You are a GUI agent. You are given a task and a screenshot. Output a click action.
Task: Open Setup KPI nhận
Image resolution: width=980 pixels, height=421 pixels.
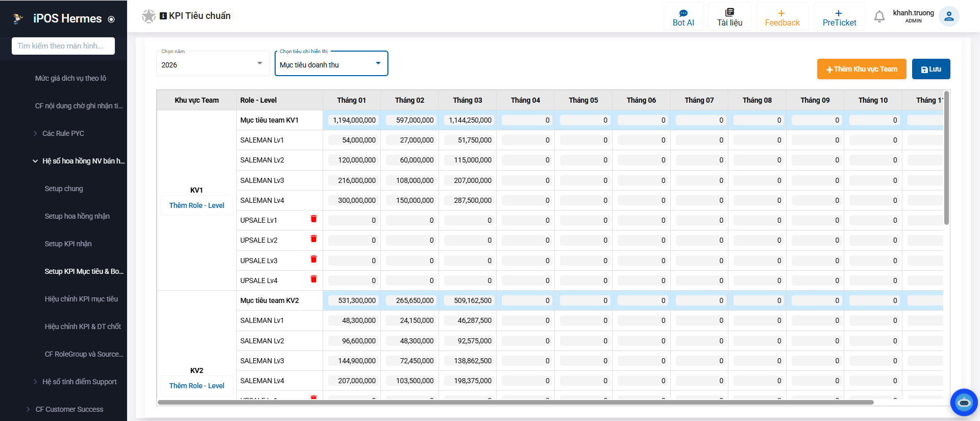click(x=68, y=244)
